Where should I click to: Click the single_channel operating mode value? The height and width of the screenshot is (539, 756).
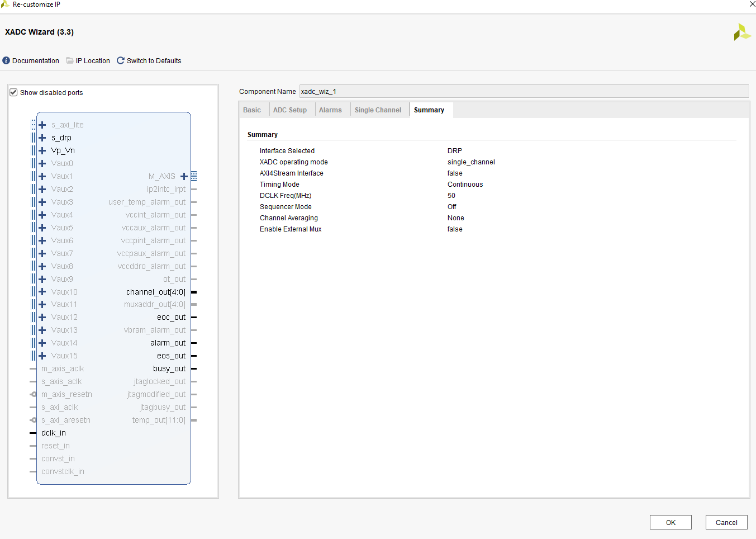[471, 162]
